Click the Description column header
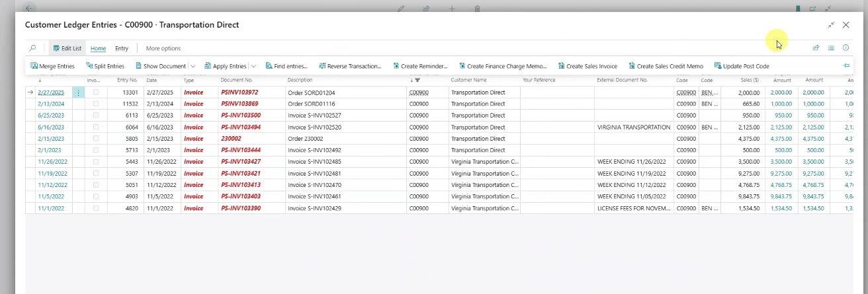This screenshot has width=868, height=294. pyautogui.click(x=300, y=80)
